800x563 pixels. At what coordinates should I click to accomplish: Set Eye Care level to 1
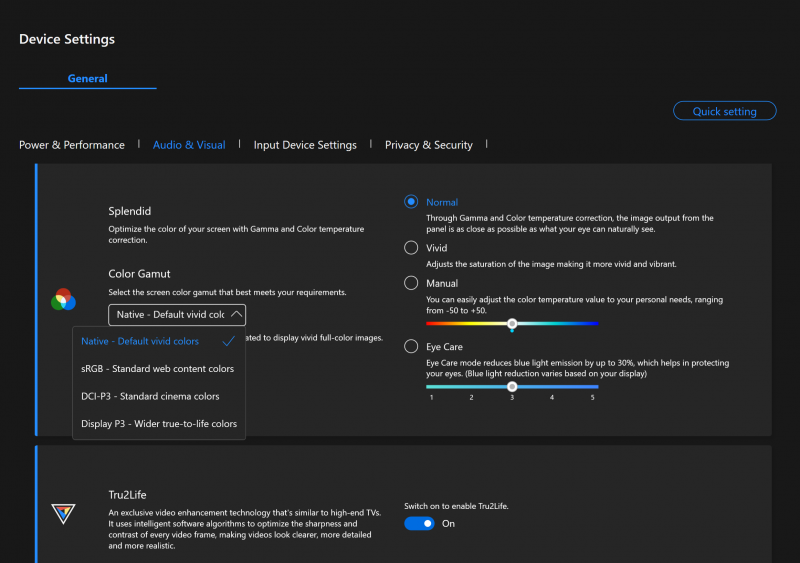(x=432, y=397)
